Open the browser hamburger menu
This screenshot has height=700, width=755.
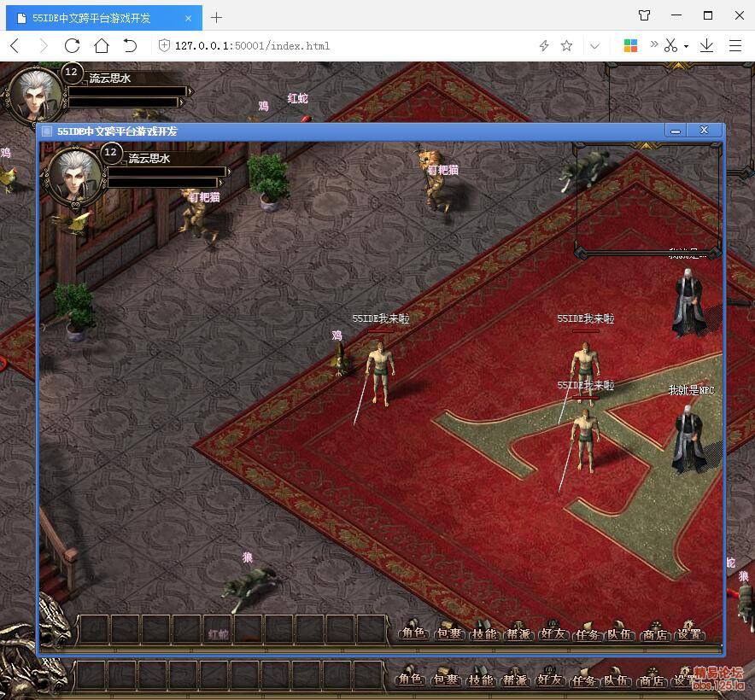pyautogui.click(x=735, y=46)
